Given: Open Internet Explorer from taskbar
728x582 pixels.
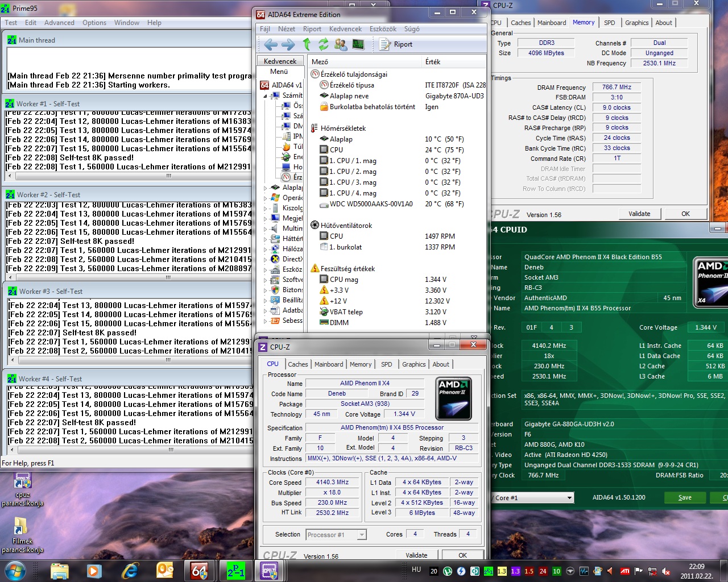Looking at the screenshot, I should point(130,571).
